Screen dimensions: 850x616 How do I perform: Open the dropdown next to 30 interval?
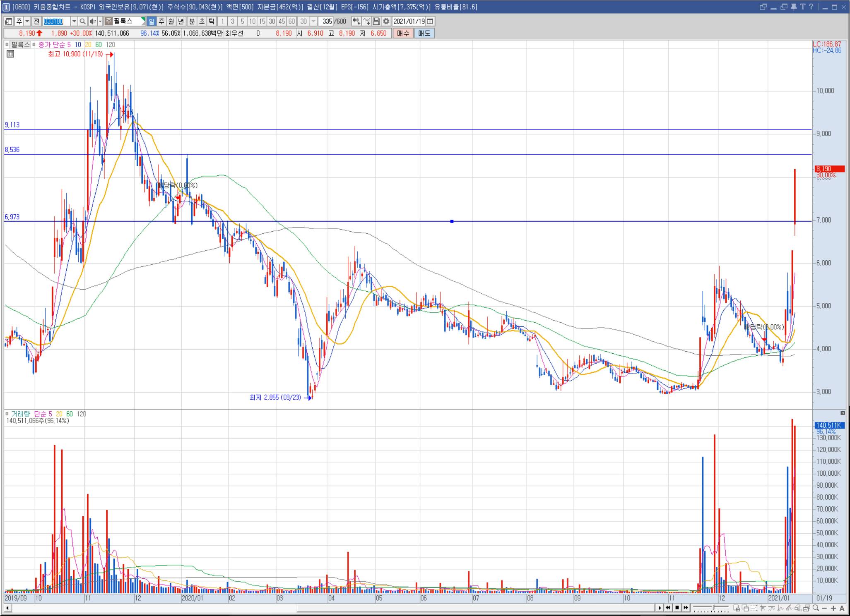click(x=313, y=21)
